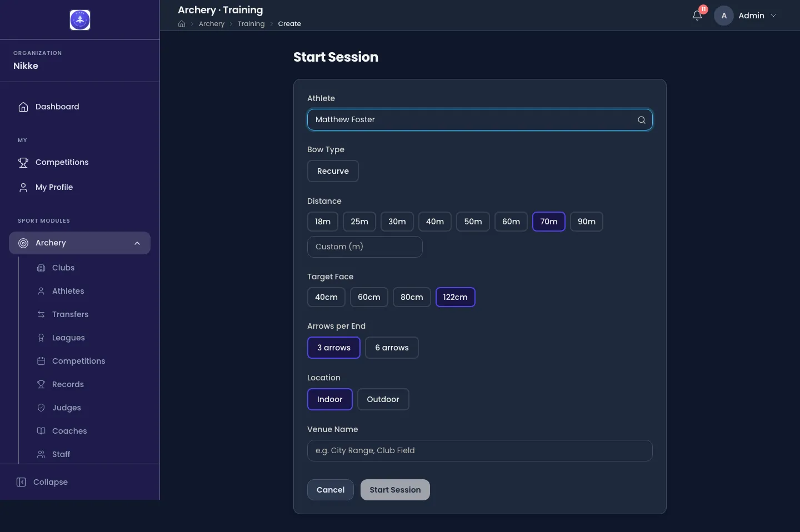Click the Custom (m) distance field

pos(365,247)
